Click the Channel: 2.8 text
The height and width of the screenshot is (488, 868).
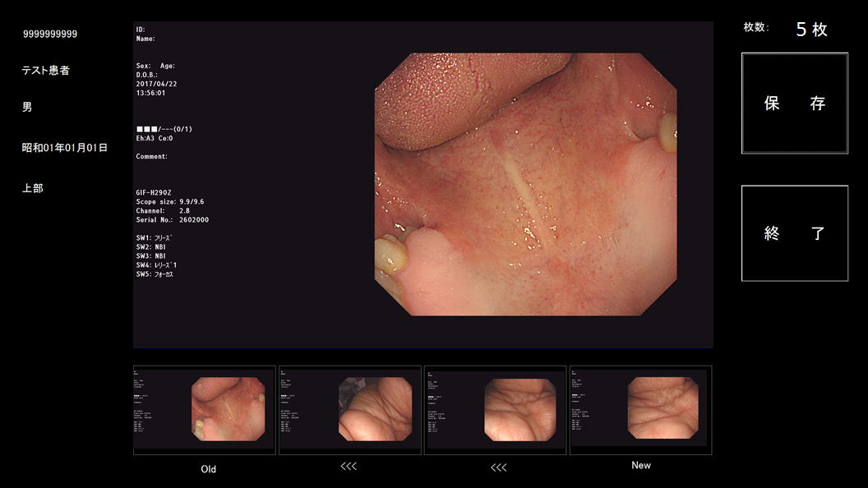coord(163,211)
